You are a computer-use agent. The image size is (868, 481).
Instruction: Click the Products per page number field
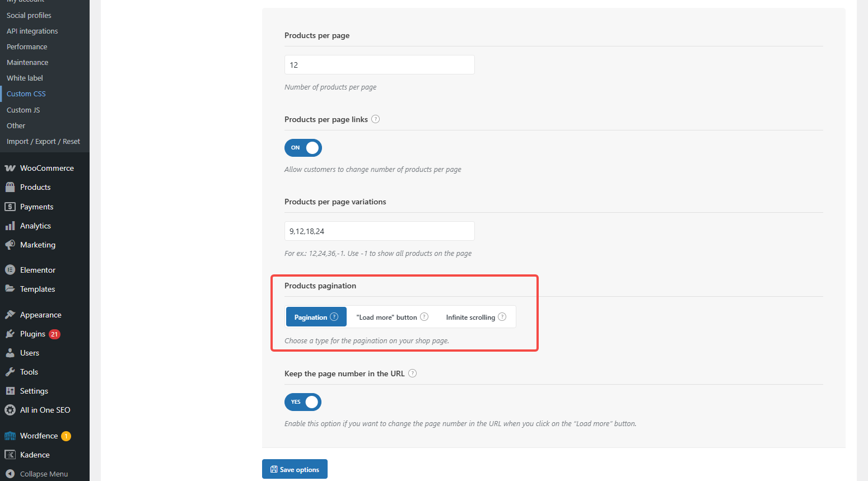(x=379, y=65)
